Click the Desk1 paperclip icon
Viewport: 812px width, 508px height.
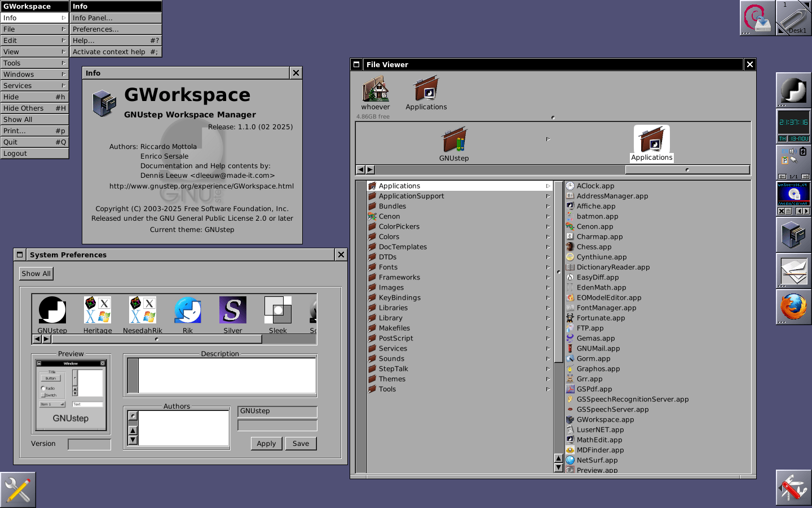pos(793,17)
